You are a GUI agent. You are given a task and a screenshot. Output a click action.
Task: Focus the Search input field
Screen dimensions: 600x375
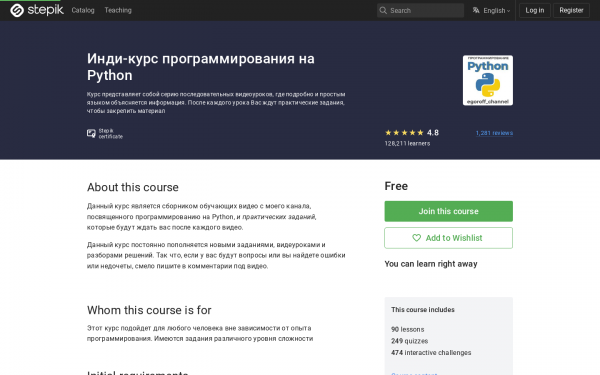pyautogui.click(x=420, y=10)
